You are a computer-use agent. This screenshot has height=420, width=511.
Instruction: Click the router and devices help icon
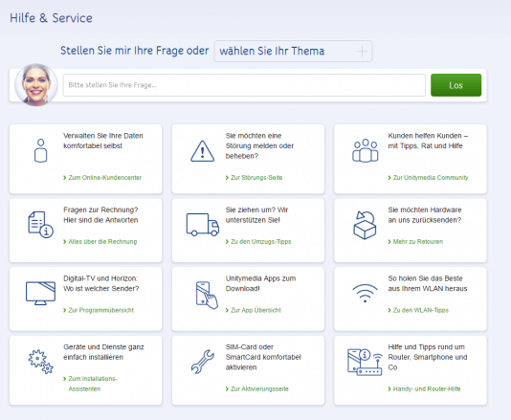365,362
